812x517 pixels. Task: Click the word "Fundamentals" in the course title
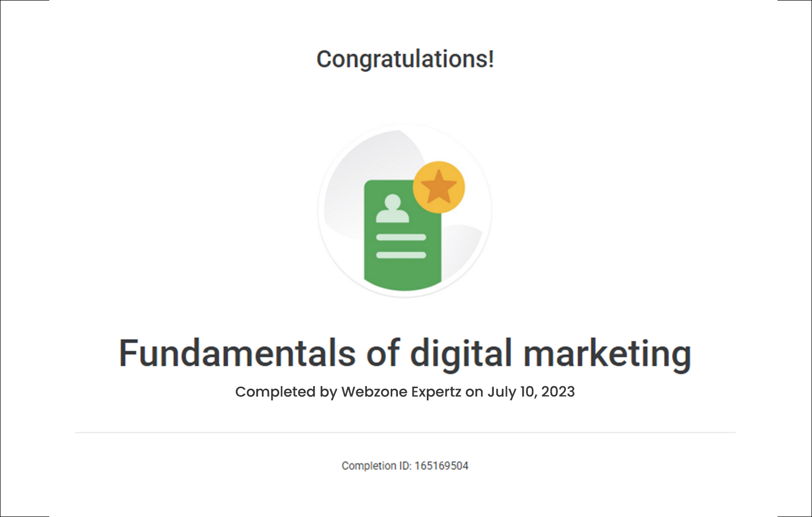point(237,353)
